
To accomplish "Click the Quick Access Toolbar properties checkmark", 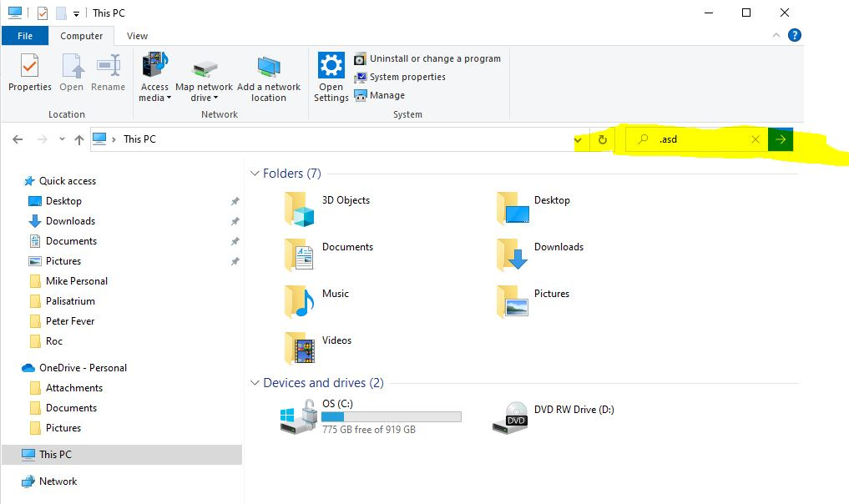I will tap(43, 13).
